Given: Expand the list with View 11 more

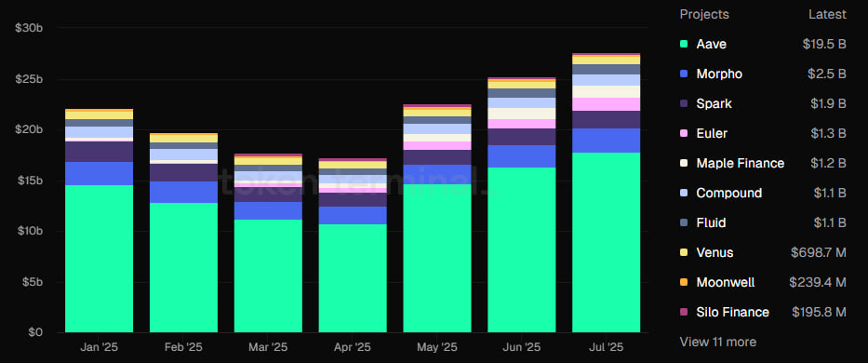Looking at the screenshot, I should point(717,342).
